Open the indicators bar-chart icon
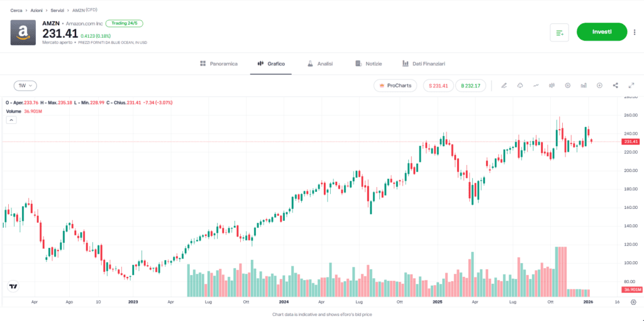This screenshot has height=321, width=644. click(x=584, y=86)
